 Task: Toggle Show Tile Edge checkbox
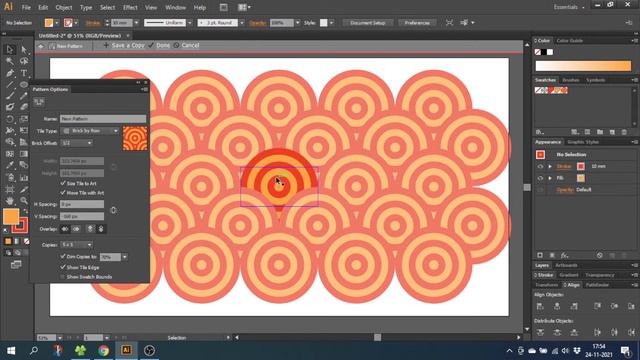click(x=63, y=267)
